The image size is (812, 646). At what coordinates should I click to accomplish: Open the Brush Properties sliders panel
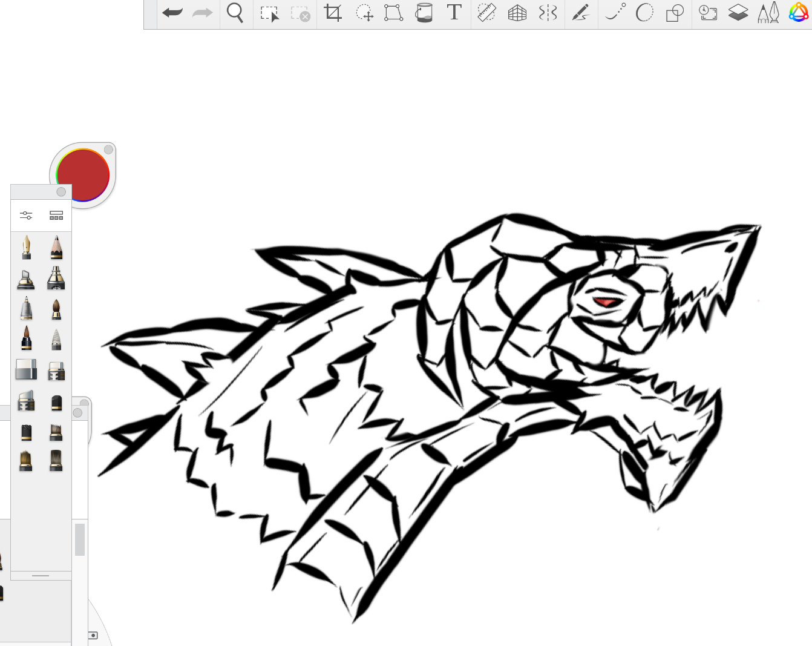(26, 216)
